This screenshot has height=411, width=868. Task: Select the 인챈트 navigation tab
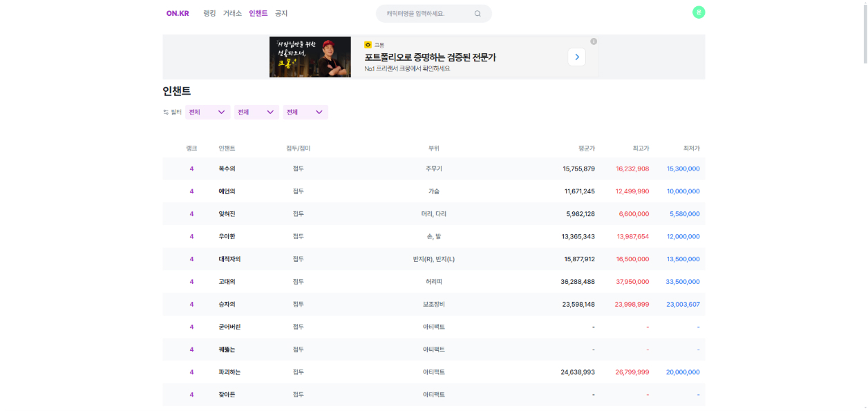[258, 13]
